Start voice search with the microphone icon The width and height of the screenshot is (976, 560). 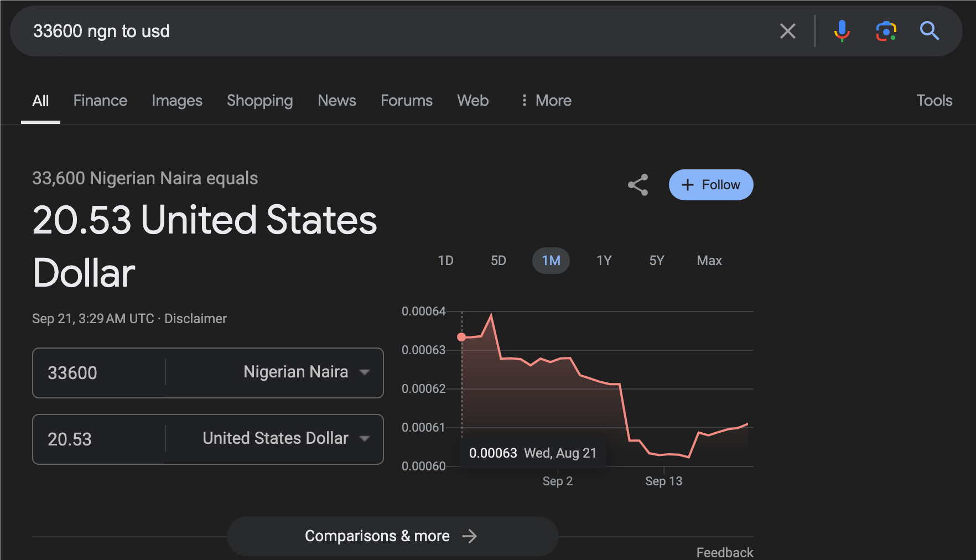click(x=842, y=31)
